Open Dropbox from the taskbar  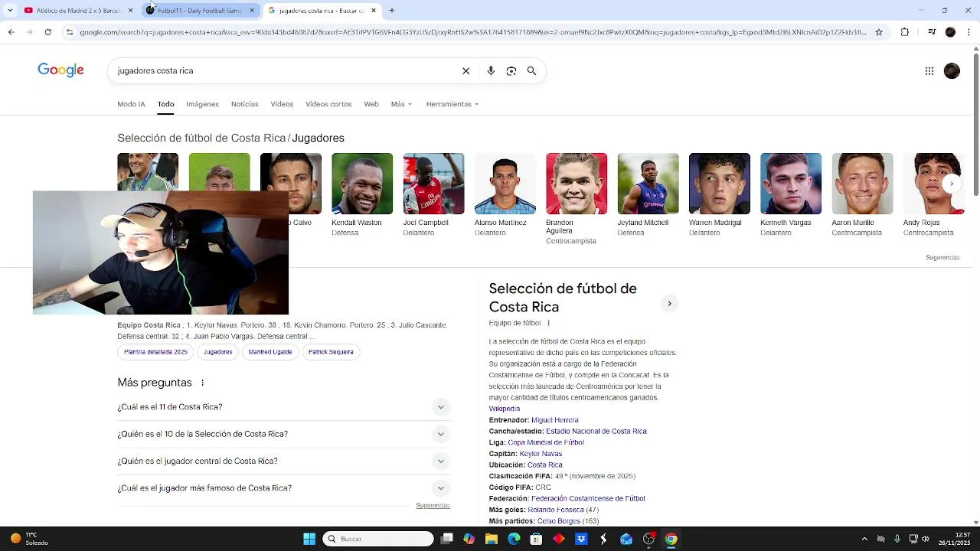point(581,539)
